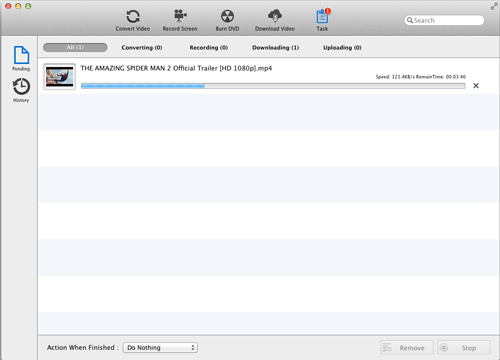500x360 pixels.
Task: Switch to the Recording (0) tab
Action: point(209,48)
